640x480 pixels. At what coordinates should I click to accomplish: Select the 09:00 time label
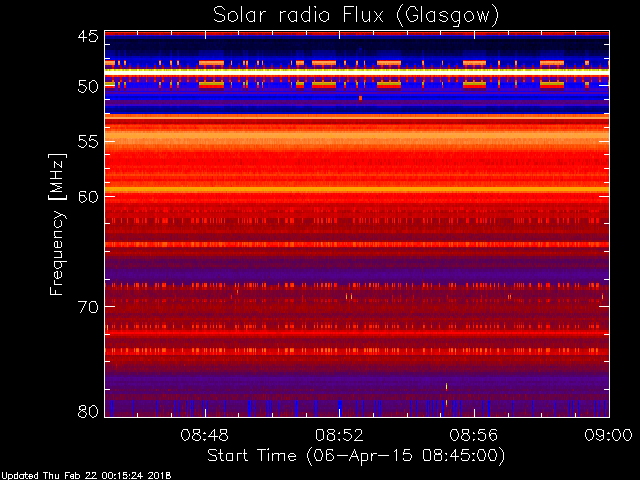[x=608, y=435]
